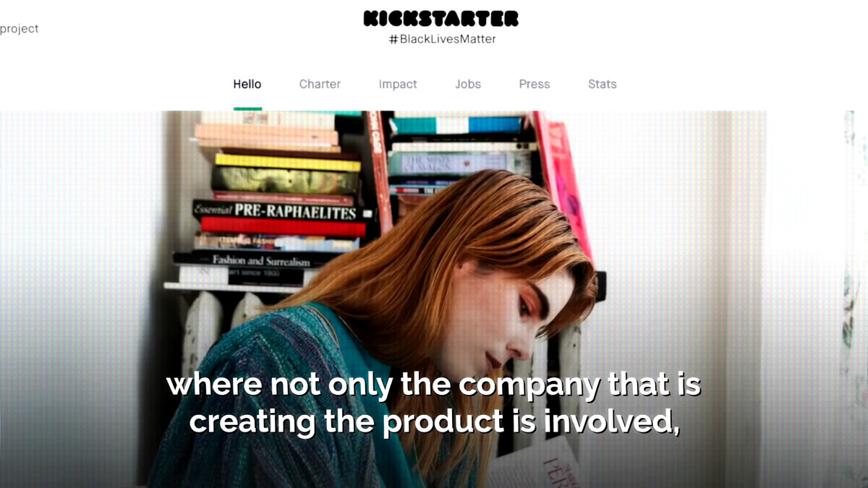The image size is (868, 488).
Task: Open the Impact tab
Action: (398, 84)
